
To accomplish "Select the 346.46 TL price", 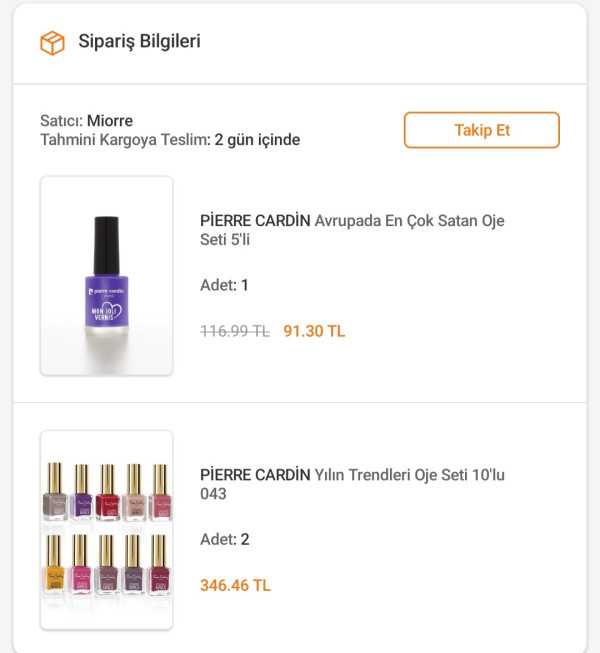I will click(235, 585).
